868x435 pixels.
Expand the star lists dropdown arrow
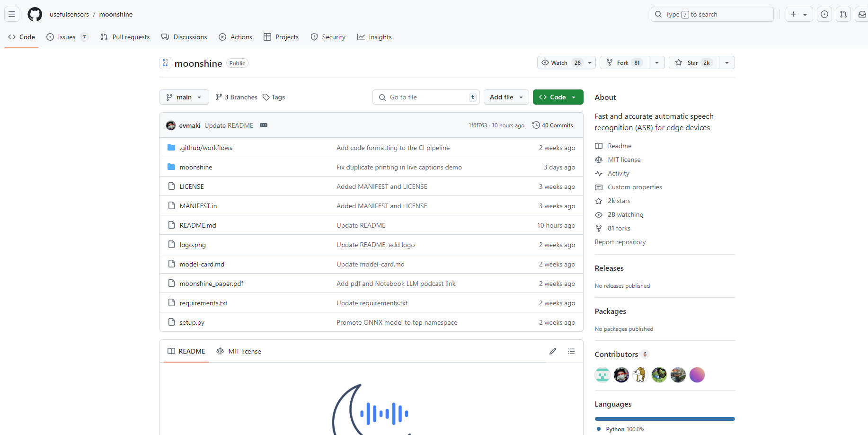[726, 63]
